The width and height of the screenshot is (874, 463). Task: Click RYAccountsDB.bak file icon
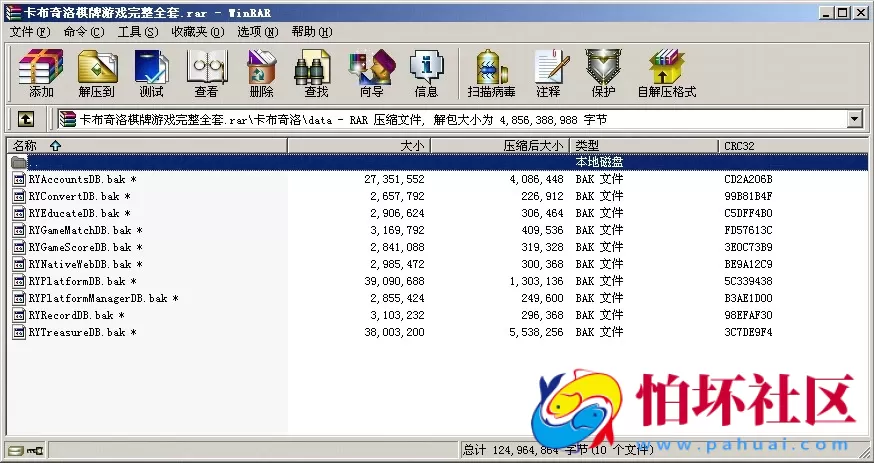(19, 179)
